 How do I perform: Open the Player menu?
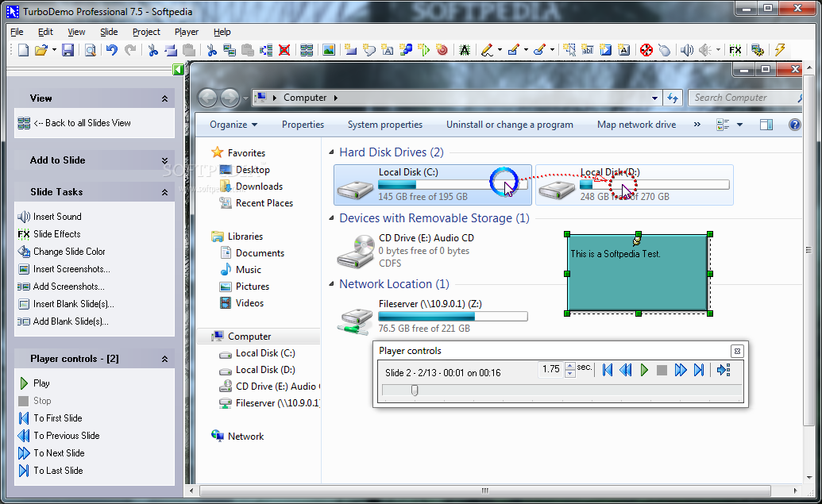[x=187, y=32]
